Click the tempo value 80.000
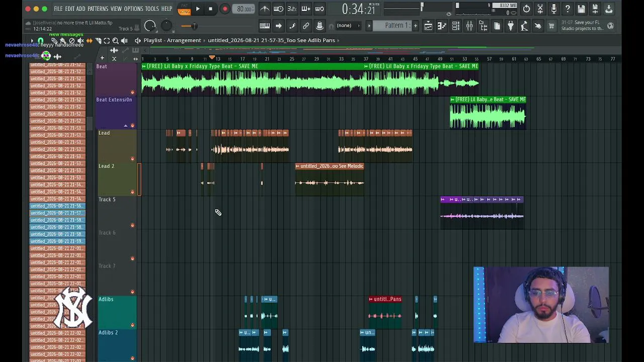The image size is (644, 362). coord(245,9)
